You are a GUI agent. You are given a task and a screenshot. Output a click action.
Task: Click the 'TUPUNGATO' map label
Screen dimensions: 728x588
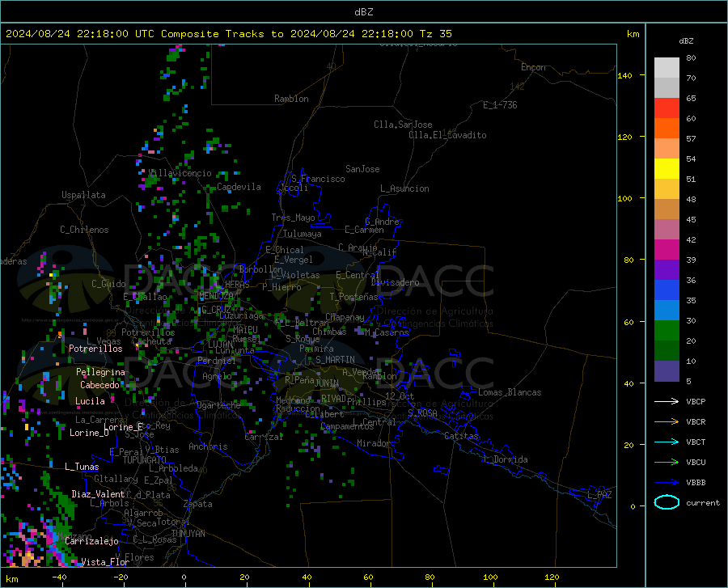pyautogui.click(x=145, y=460)
